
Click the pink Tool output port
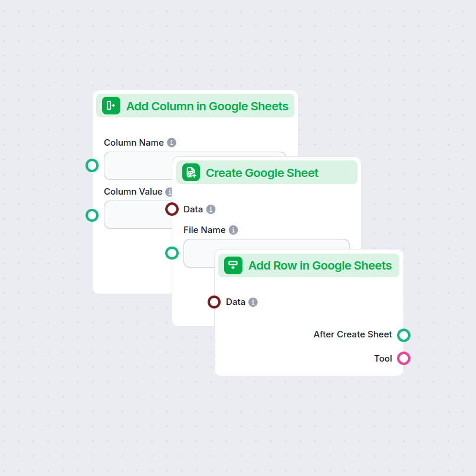coord(403,358)
